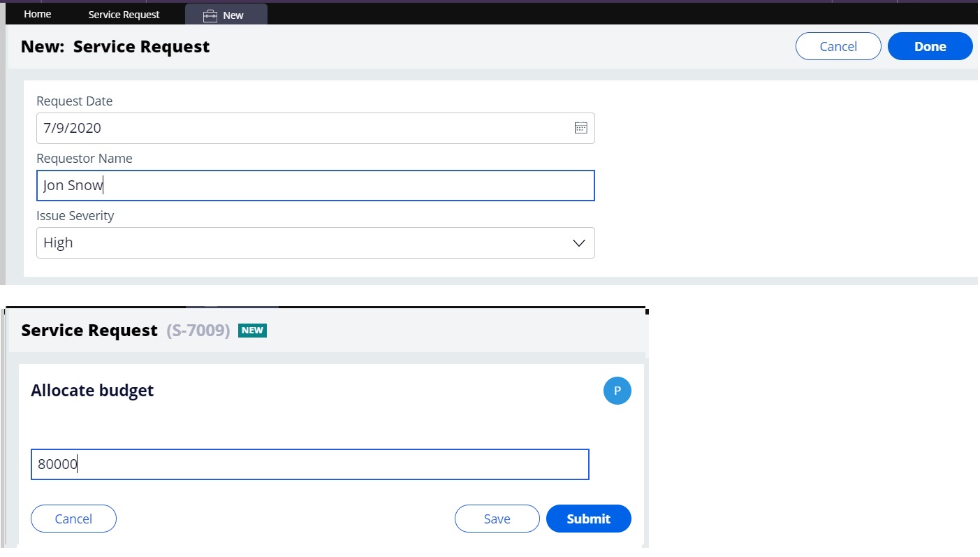The width and height of the screenshot is (980, 557).
Task: Open the calendar icon in Request Date field
Action: pyautogui.click(x=581, y=127)
